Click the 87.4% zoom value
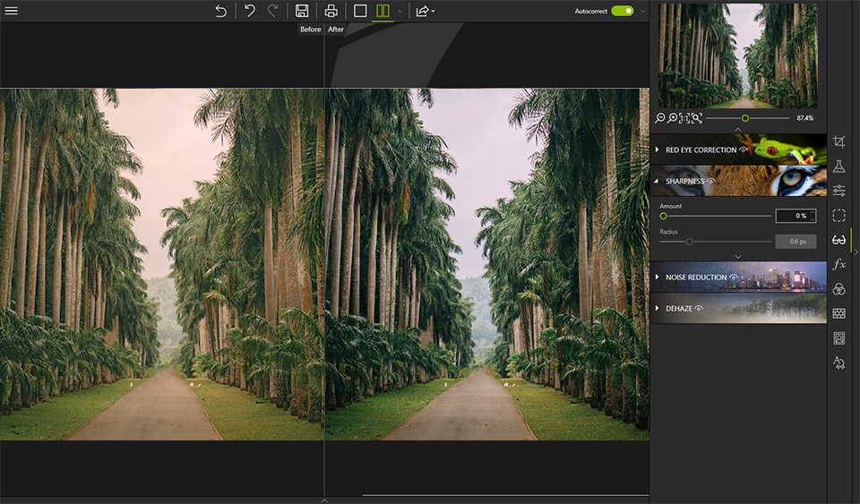This screenshot has width=860, height=504. pos(804,118)
